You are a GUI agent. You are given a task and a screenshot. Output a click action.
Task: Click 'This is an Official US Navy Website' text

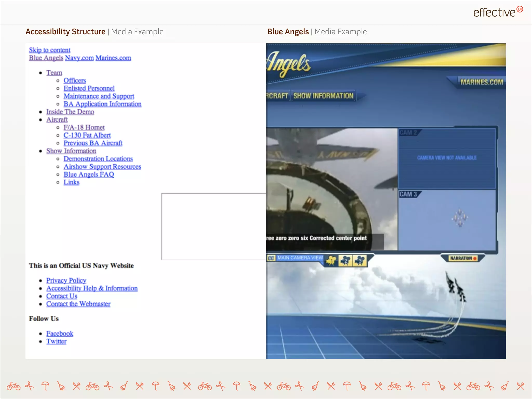pos(81,266)
